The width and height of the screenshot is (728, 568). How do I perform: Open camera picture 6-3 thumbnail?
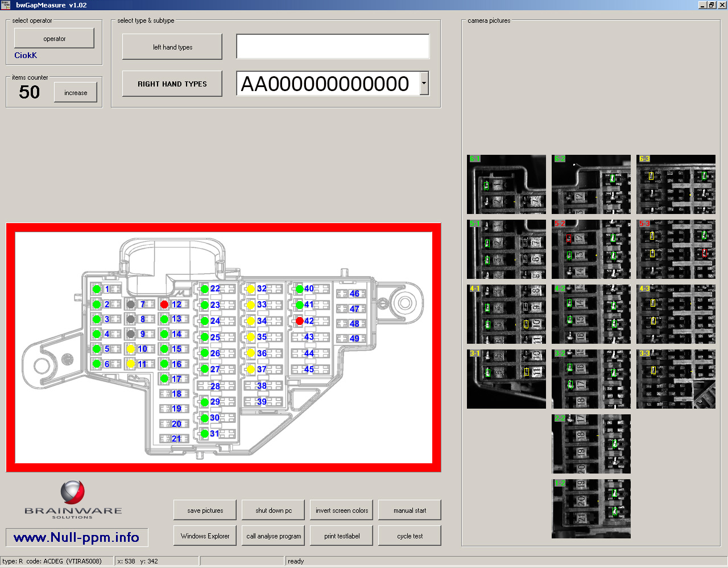[x=676, y=184]
